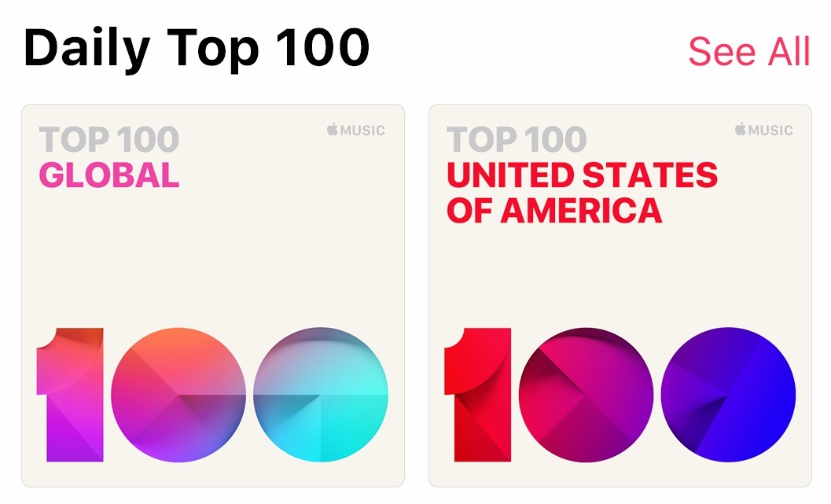The image size is (831, 504).
Task: Tap gray TOP 100 label on United States card
Action: tap(517, 139)
